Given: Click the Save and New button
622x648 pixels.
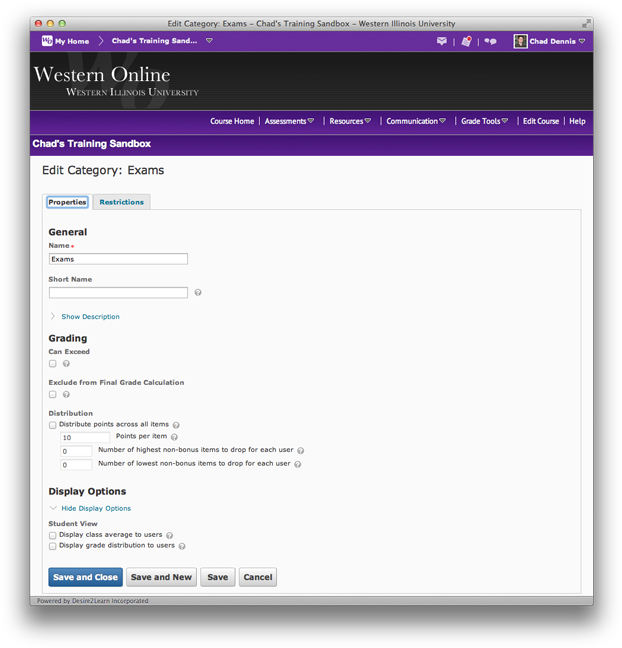Looking at the screenshot, I should click(161, 577).
